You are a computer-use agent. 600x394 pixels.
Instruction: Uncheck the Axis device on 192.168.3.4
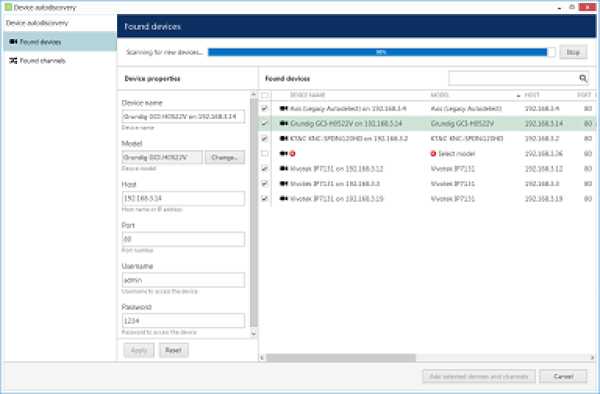pyautogui.click(x=264, y=109)
